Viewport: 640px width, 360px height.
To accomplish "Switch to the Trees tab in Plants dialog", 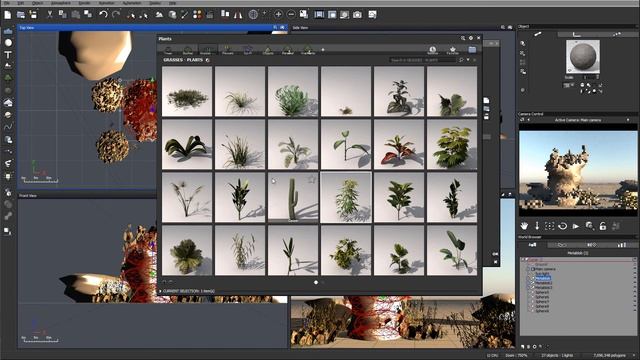I will (168, 50).
